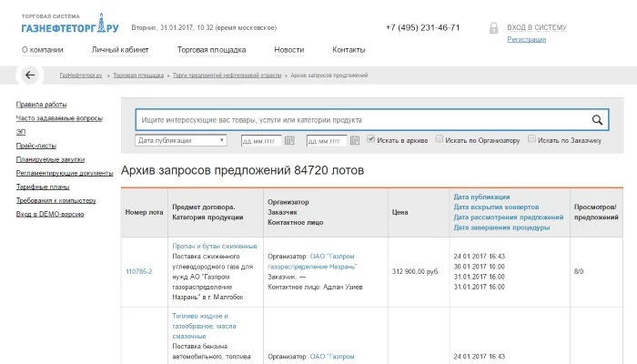637x364 pixels.
Task: Open the first date calendar picker icon
Action: click(x=289, y=140)
